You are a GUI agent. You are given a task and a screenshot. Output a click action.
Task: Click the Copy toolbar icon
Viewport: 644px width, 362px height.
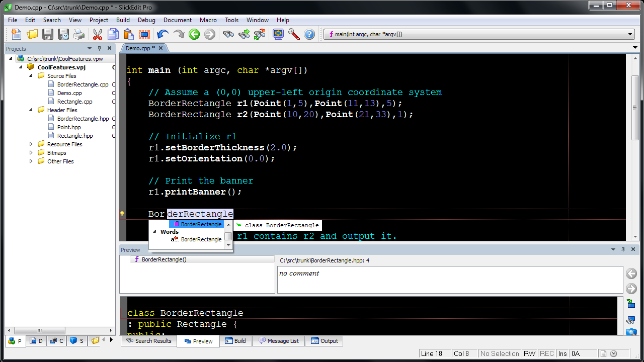113,34
